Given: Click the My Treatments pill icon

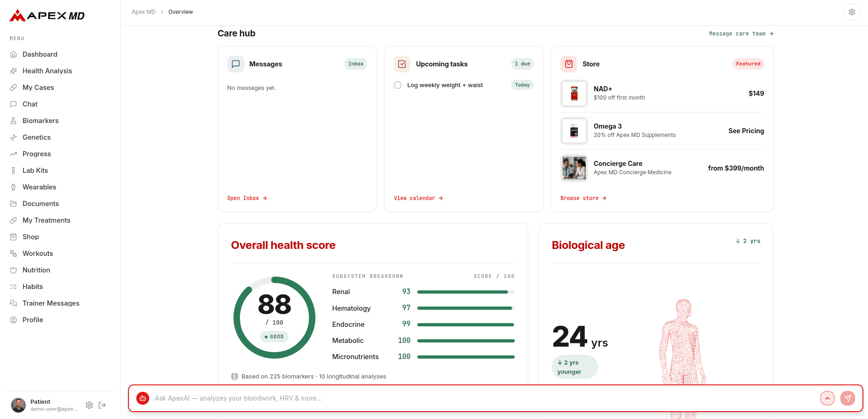Looking at the screenshot, I should 13,220.
